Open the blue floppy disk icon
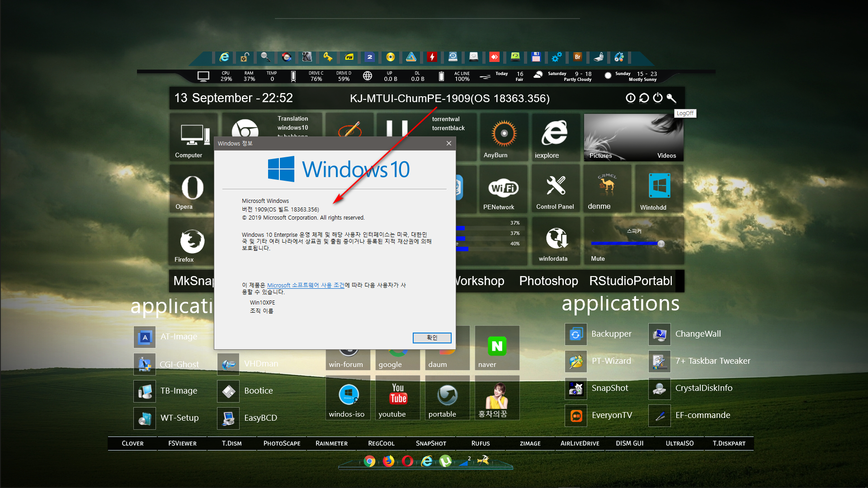Viewport: 868px width, 488px height. (x=536, y=57)
